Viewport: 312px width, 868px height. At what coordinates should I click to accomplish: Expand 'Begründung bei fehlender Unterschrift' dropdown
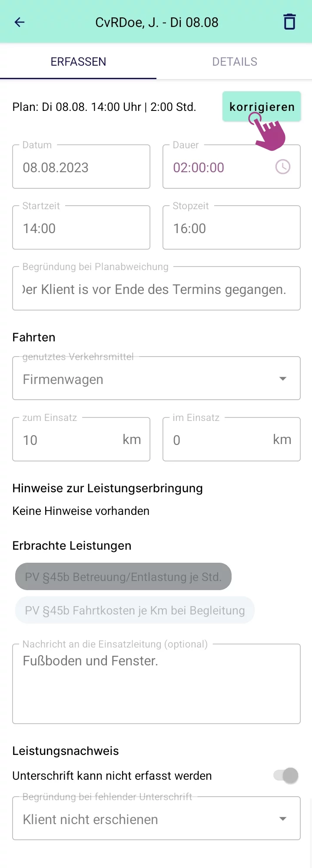[156, 819]
